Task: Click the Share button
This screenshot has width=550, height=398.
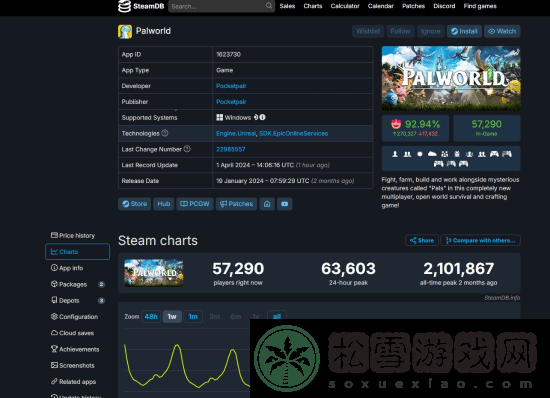Action: (x=422, y=240)
